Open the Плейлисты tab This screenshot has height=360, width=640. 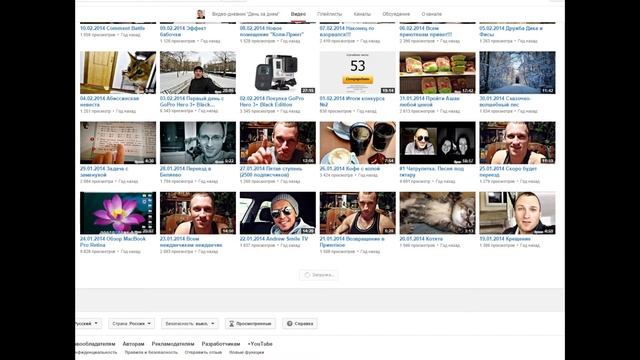[329, 14]
